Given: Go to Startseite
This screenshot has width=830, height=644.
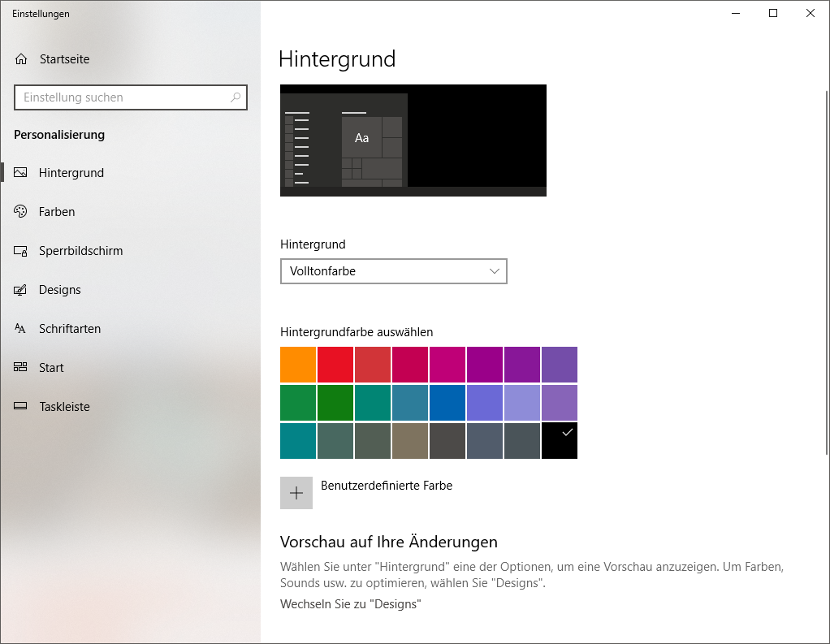Looking at the screenshot, I should [x=130, y=58].
